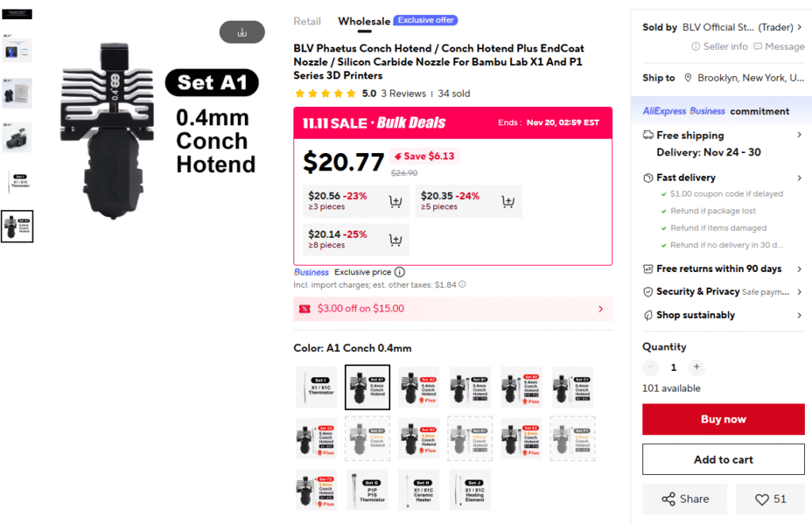Image resolution: width=812 pixels, height=524 pixels.
Task: Expand the Free shipping details
Action: click(799, 136)
